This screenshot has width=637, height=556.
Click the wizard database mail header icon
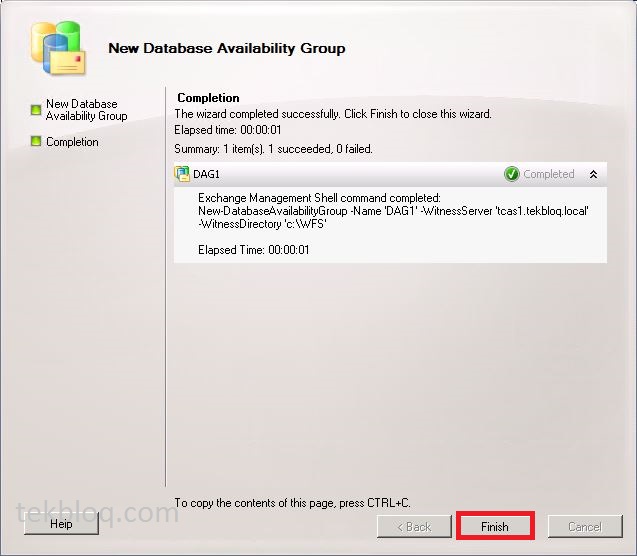(x=58, y=48)
